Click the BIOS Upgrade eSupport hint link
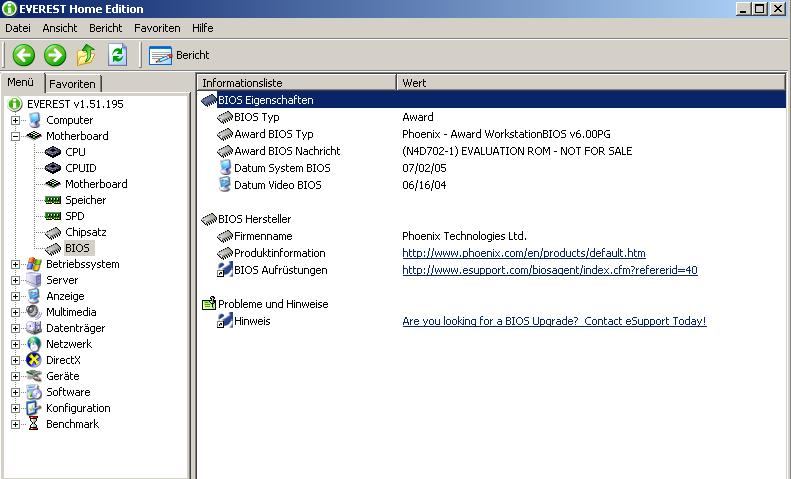791x479 pixels. (x=554, y=321)
